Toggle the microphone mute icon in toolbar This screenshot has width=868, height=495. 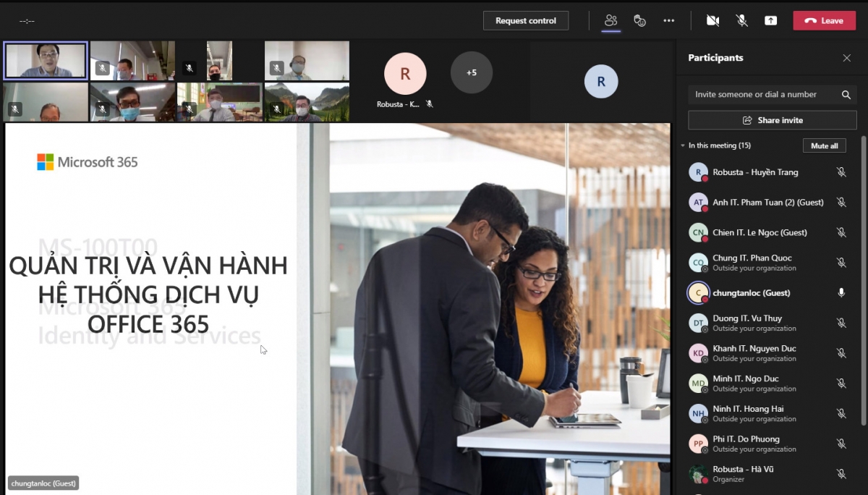click(741, 20)
